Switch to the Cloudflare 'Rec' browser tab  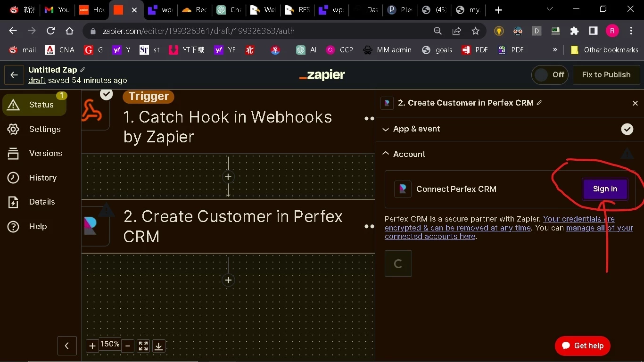pos(194,9)
